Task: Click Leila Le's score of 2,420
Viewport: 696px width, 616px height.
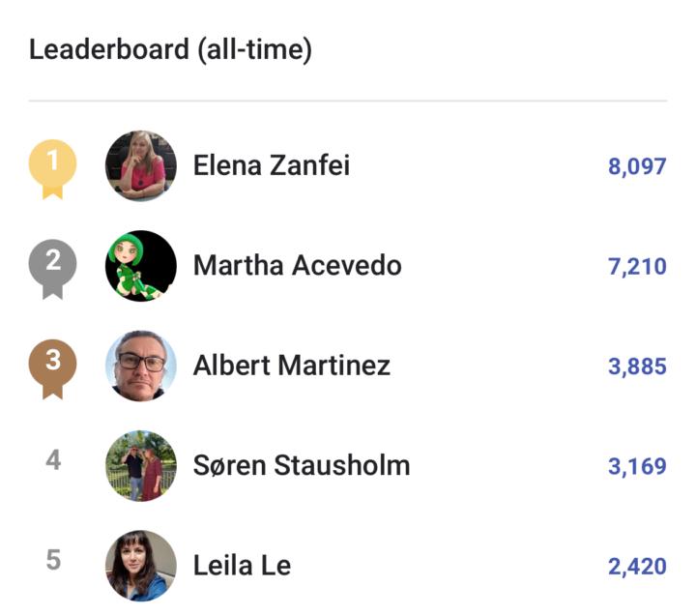Action: (x=637, y=567)
